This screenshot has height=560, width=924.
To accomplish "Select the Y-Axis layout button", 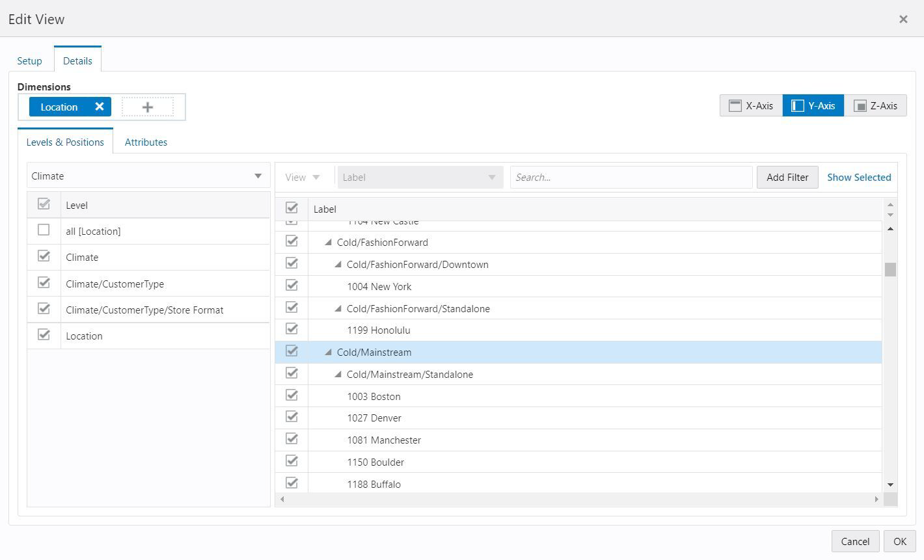I will 813,105.
